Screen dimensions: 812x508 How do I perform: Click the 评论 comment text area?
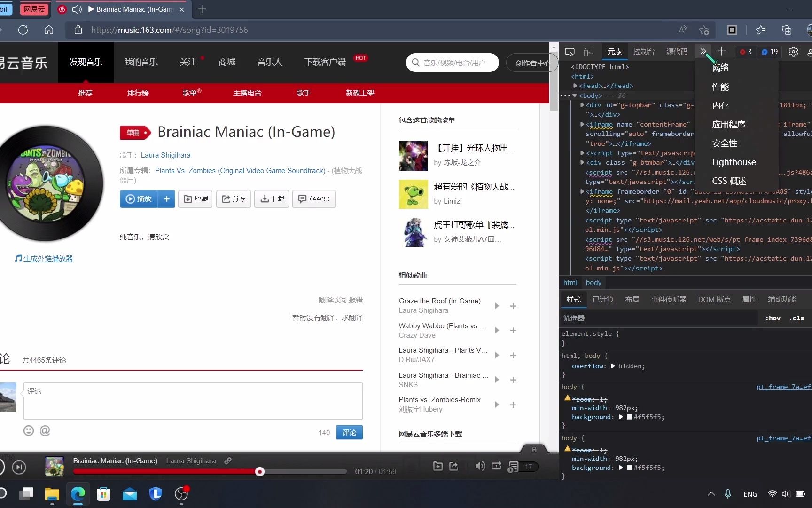pos(193,401)
